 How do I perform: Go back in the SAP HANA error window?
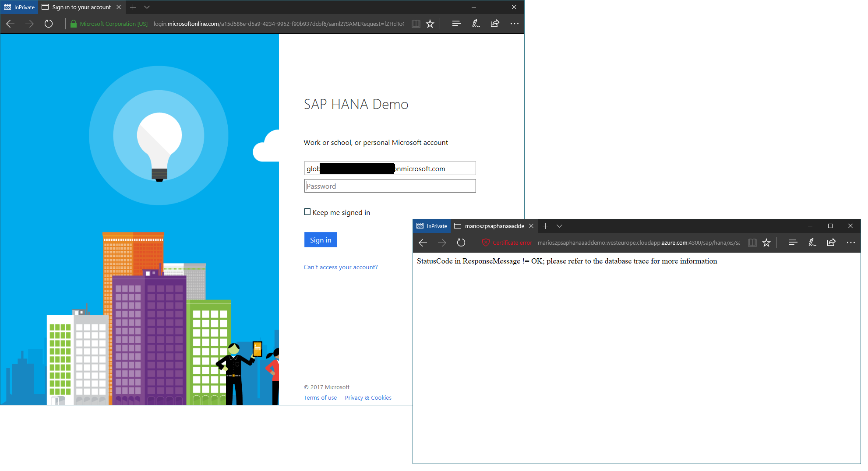[423, 243]
